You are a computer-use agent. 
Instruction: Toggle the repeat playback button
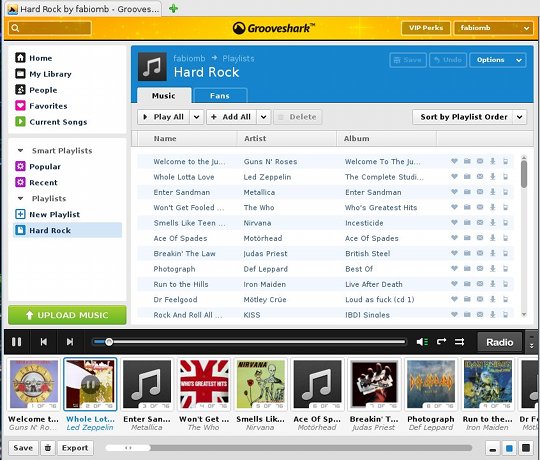[441, 342]
